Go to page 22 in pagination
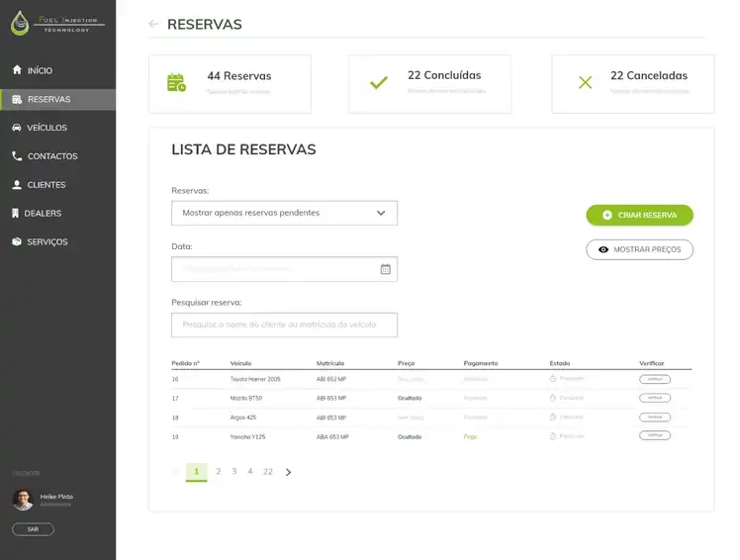The width and height of the screenshot is (740, 560). pos(268,472)
